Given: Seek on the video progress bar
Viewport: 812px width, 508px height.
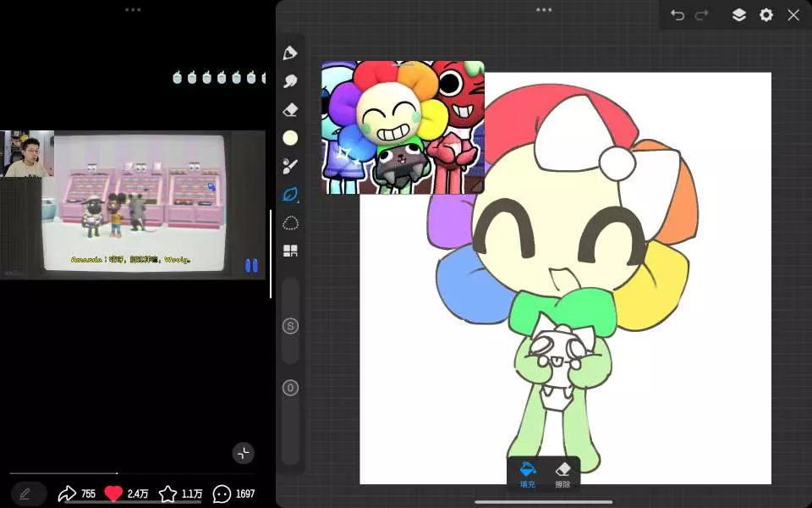Looking at the screenshot, I should pyautogui.click(x=132, y=472).
